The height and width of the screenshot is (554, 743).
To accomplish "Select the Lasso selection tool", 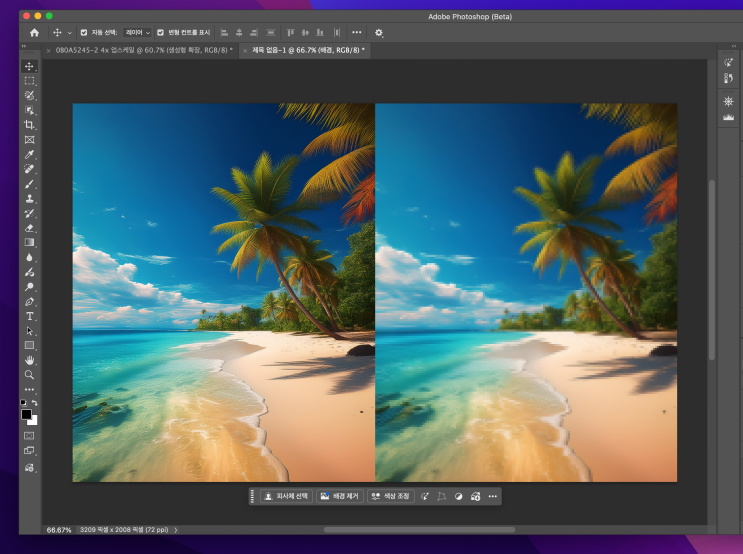I will tap(29, 96).
